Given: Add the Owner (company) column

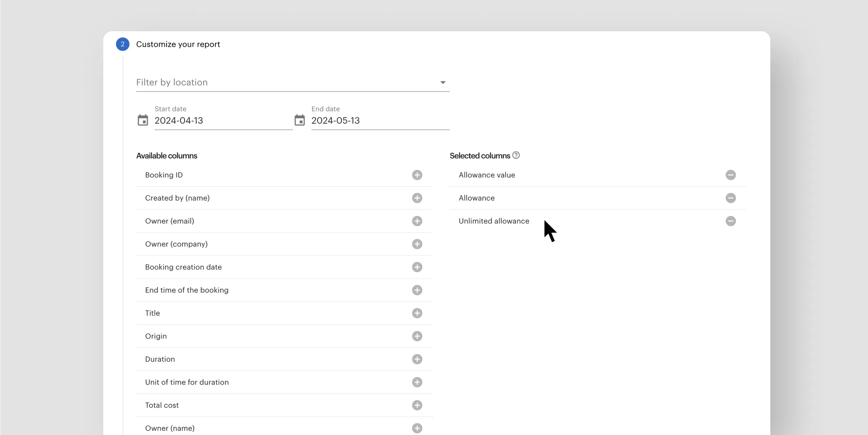Looking at the screenshot, I should click(x=417, y=244).
